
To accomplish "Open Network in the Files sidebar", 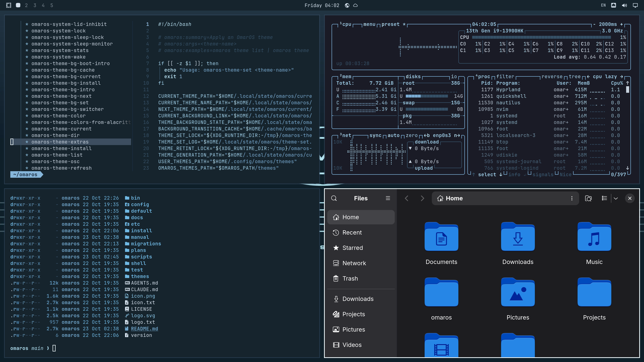I will [361, 263].
